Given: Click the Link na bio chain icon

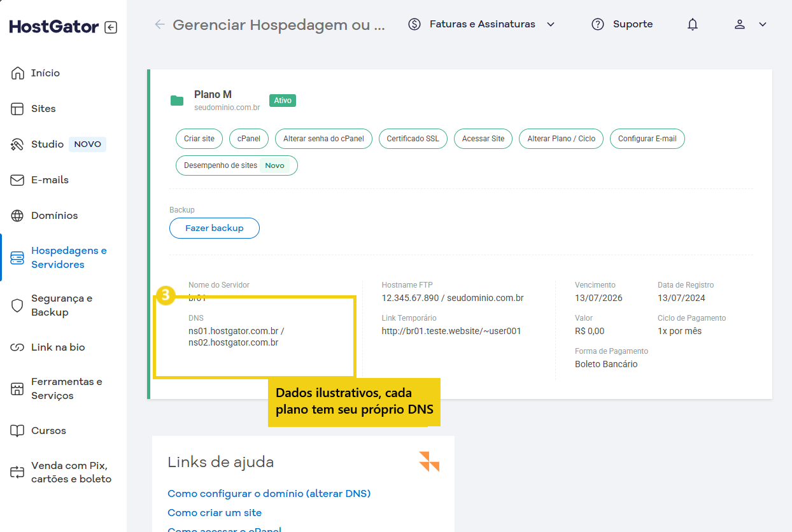Looking at the screenshot, I should coord(17,347).
